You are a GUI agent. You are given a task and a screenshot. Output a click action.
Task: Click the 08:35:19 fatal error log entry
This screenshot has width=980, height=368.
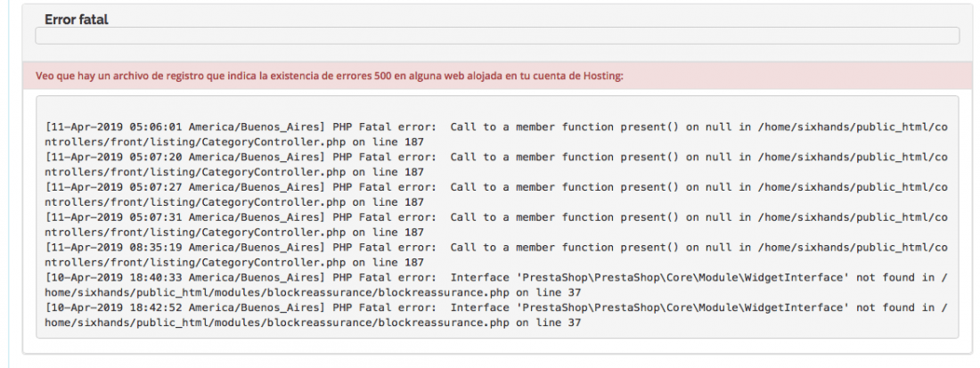coord(497,254)
